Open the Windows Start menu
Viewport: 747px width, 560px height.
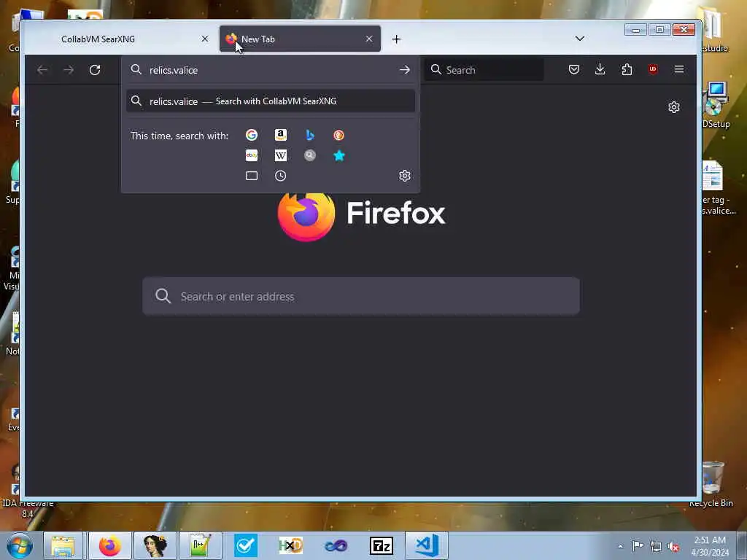pyautogui.click(x=20, y=545)
